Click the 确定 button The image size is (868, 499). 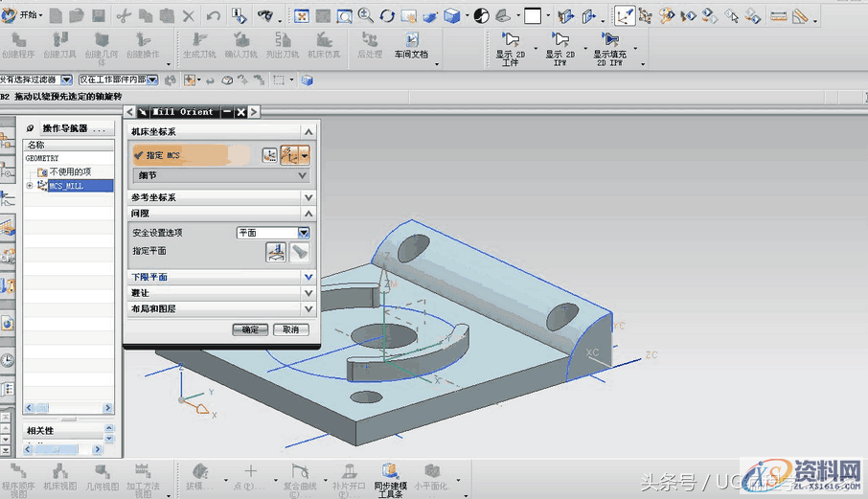pyautogui.click(x=250, y=329)
